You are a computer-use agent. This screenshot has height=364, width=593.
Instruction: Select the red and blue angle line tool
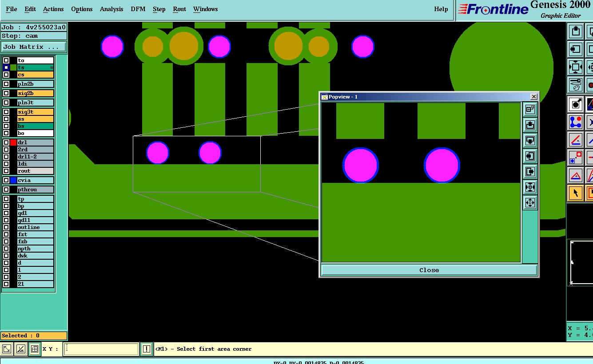576,139
